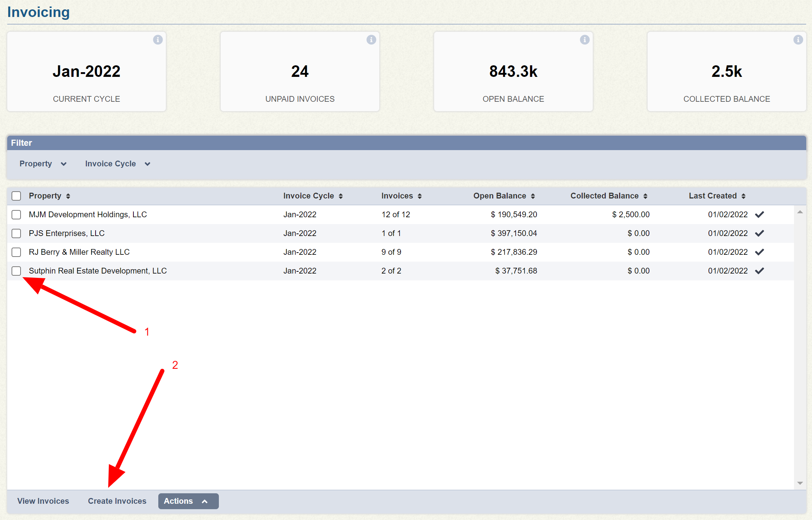The height and width of the screenshot is (520, 812).
Task: Check the RJ Berry & Miller Realty checkbox
Action: [16, 252]
